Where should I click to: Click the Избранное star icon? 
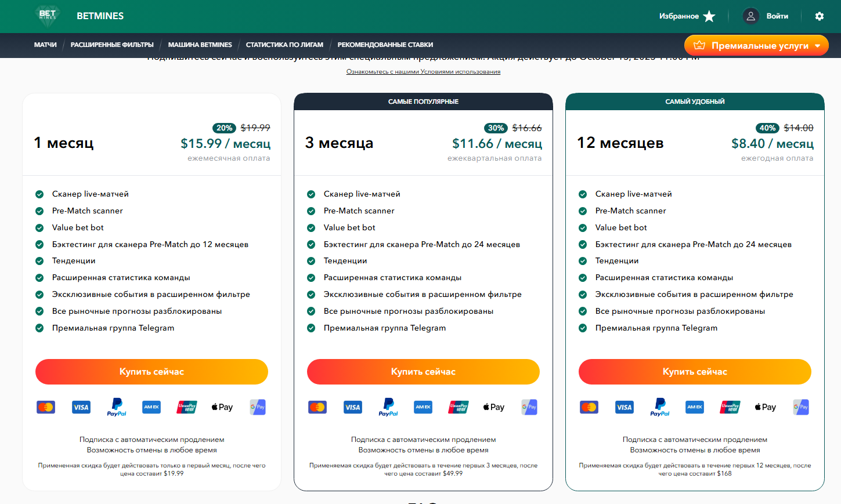click(x=709, y=16)
